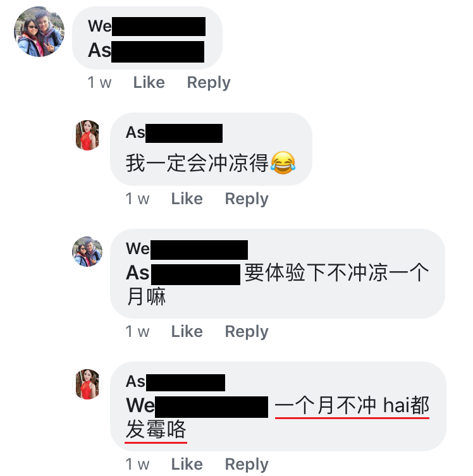The height and width of the screenshot is (476, 473).
Task: Reply to the comment 我一定会冲凉得
Action: click(247, 199)
